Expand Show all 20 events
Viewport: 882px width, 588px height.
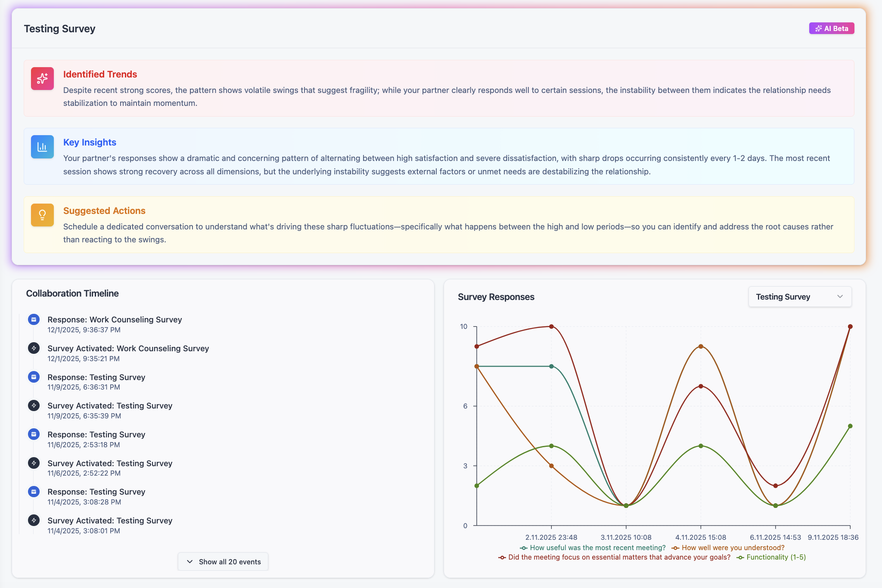(223, 562)
